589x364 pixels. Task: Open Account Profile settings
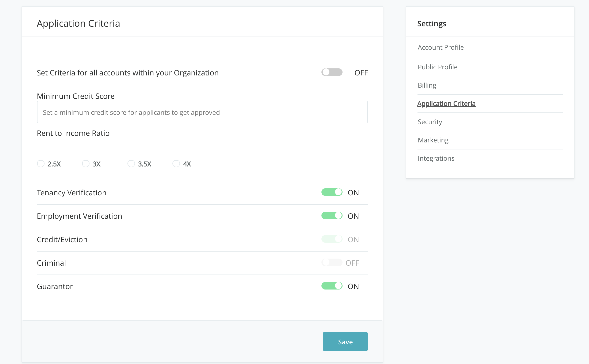440,47
